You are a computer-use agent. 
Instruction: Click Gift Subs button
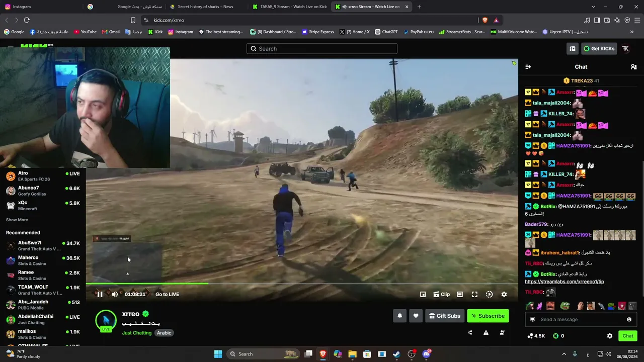445,316
